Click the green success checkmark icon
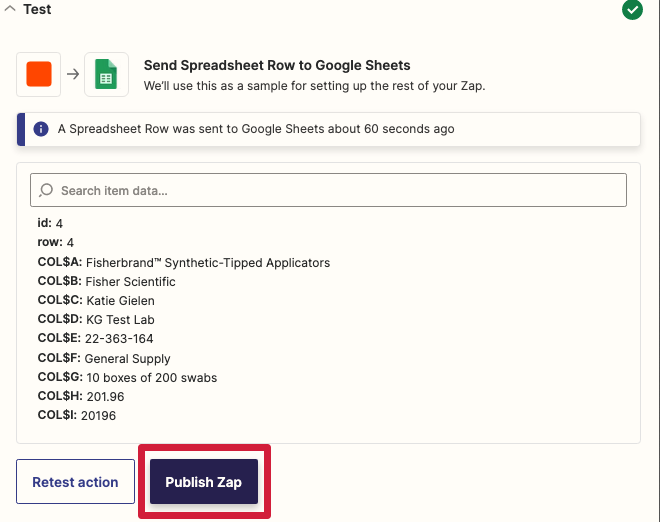This screenshot has width=660, height=522. click(x=632, y=10)
